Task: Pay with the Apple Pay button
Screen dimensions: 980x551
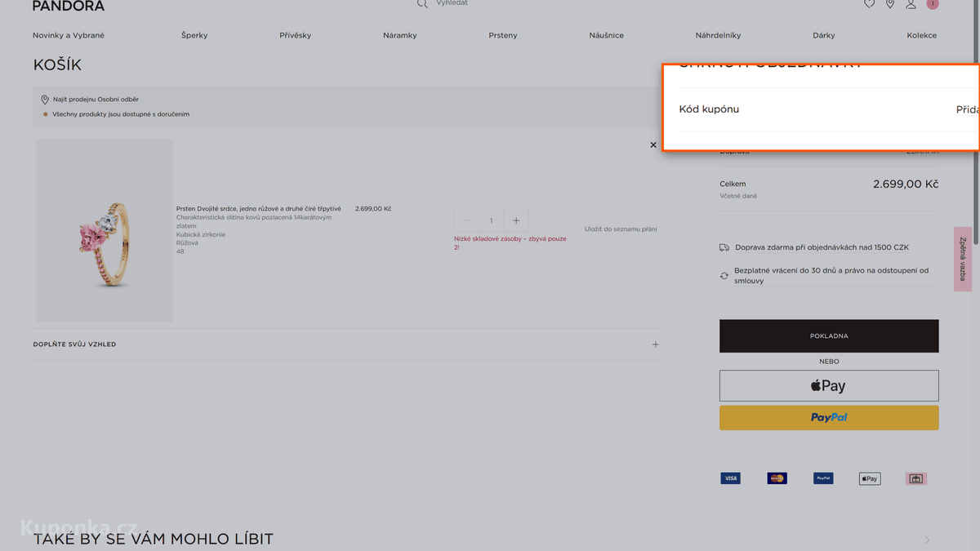Action: pyautogui.click(x=829, y=385)
